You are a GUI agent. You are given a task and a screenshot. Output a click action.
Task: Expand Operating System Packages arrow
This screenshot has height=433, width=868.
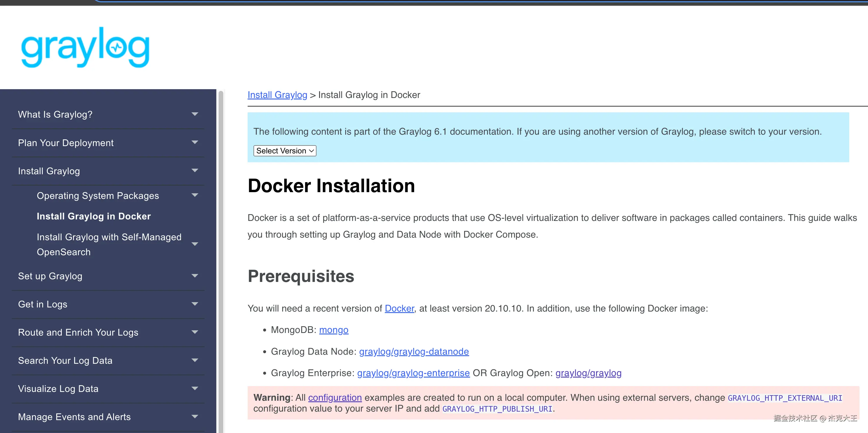point(194,195)
